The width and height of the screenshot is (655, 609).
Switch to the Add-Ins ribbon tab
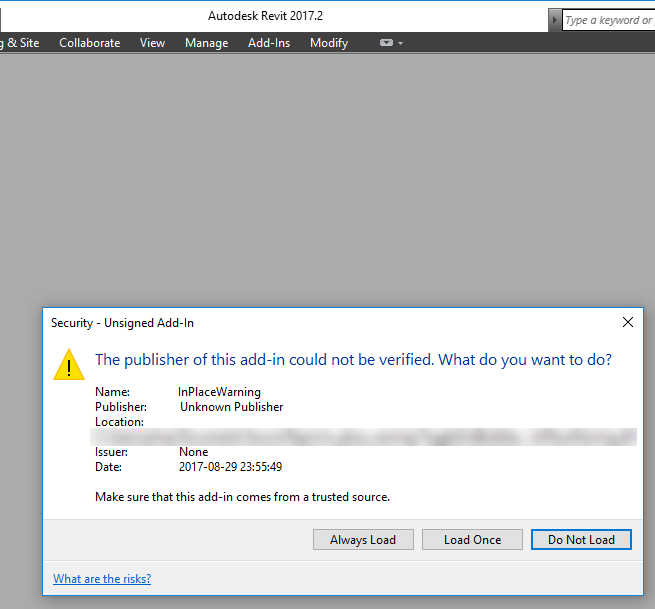[269, 43]
